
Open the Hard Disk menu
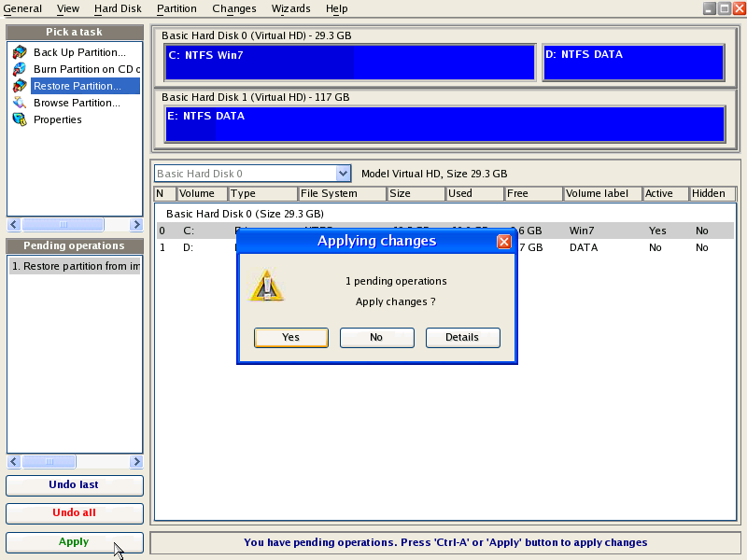point(118,8)
